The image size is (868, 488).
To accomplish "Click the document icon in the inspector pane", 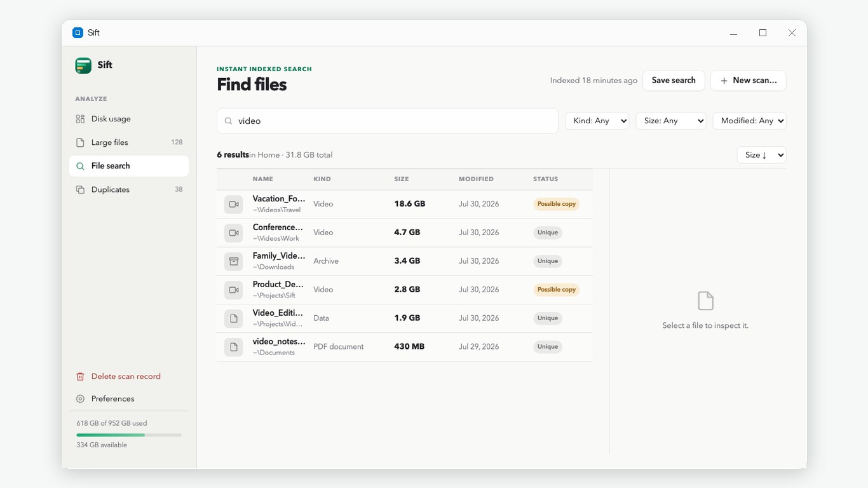I will click(705, 301).
